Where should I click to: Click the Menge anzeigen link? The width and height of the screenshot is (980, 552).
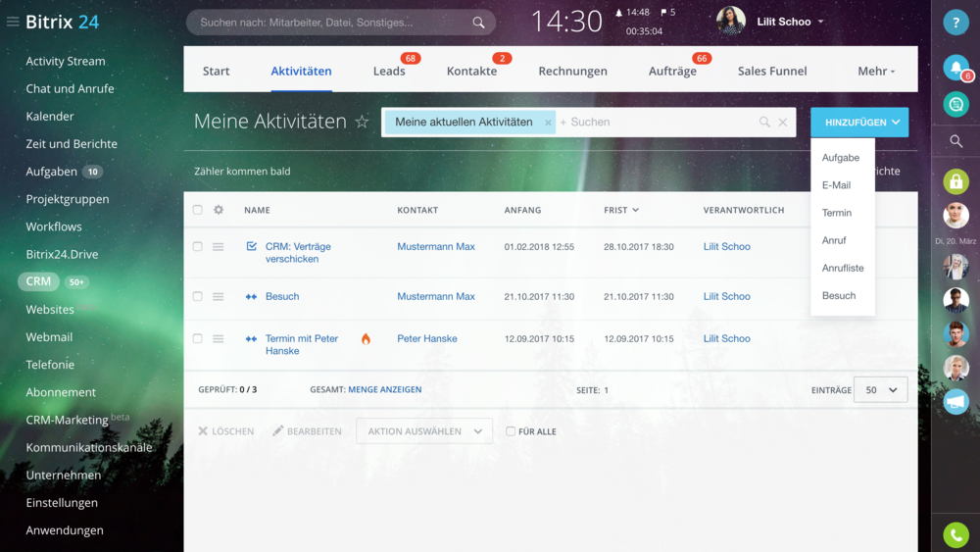(384, 390)
